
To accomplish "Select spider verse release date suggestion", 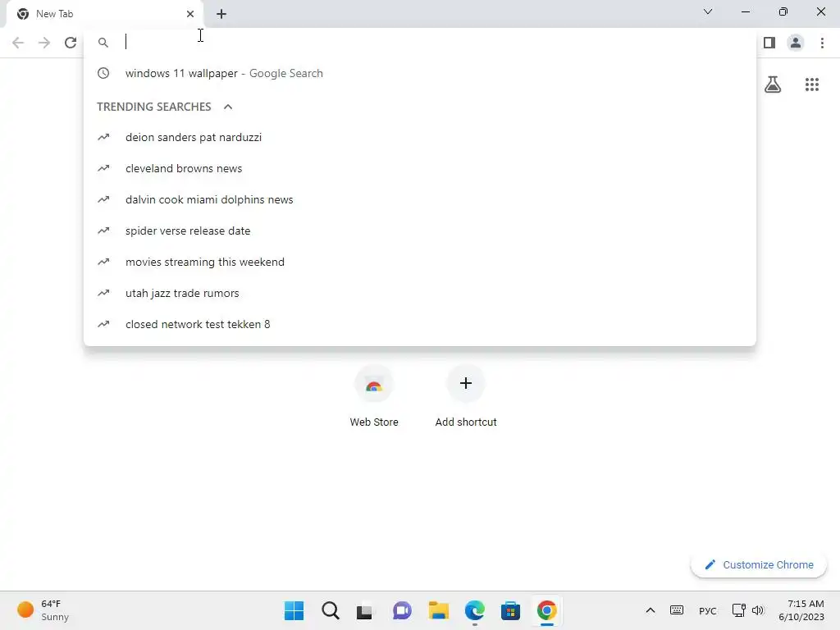I will tap(420, 231).
